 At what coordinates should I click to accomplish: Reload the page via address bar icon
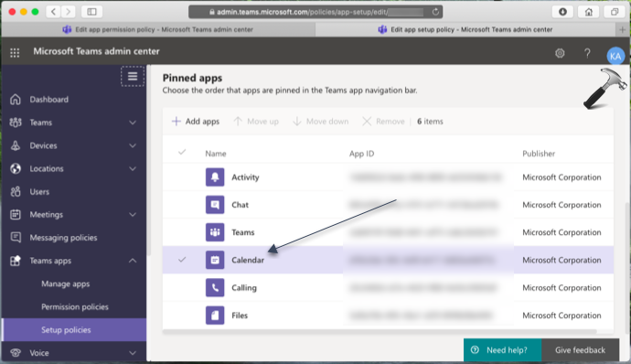(x=435, y=12)
